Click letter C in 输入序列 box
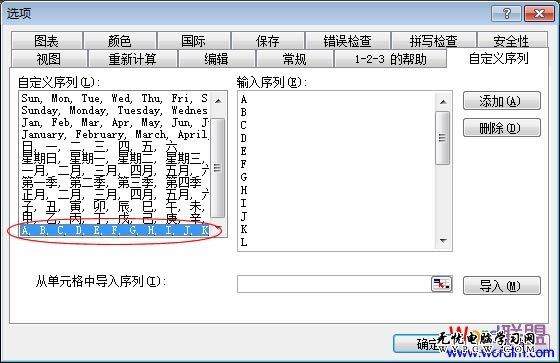Viewport: 560px width, 363px height. coord(244,125)
